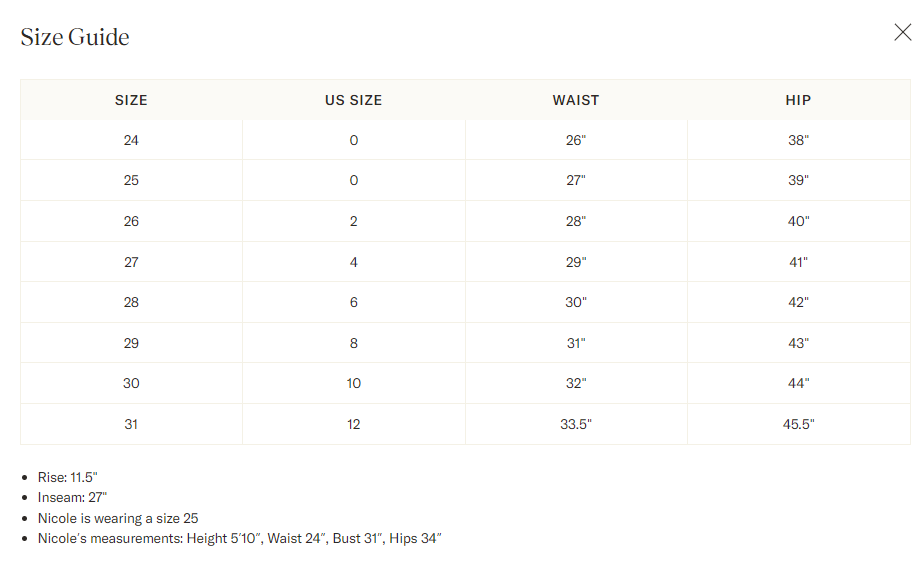This screenshot has height=588, width=922.
Task: Select the size 31 cell
Action: point(131,424)
